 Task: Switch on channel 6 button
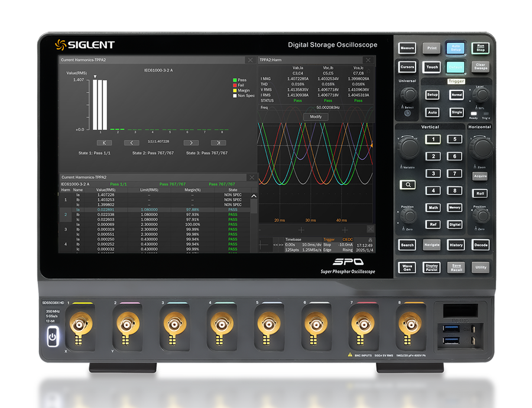pos(455,156)
